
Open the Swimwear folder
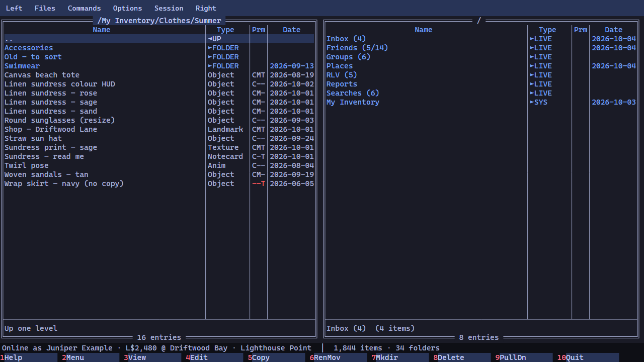pos(159,66)
